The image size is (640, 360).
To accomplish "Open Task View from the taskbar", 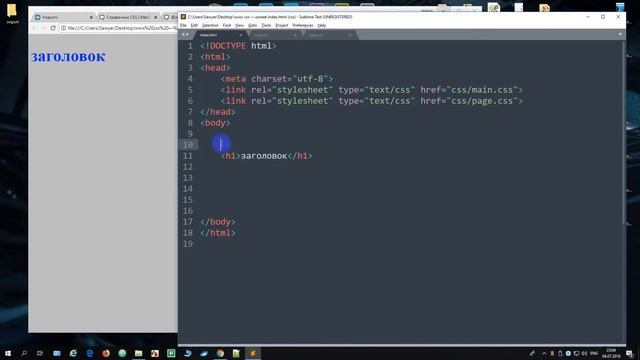I will tap(40, 353).
